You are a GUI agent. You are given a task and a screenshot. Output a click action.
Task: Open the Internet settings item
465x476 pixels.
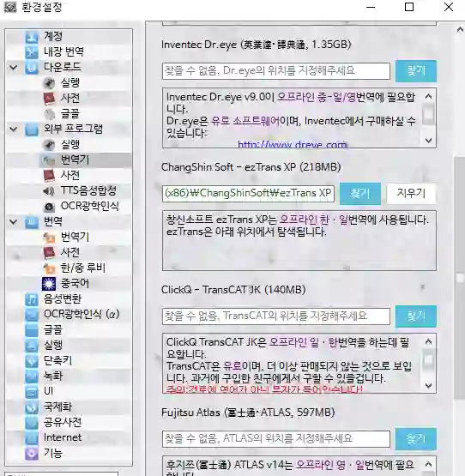(63, 437)
